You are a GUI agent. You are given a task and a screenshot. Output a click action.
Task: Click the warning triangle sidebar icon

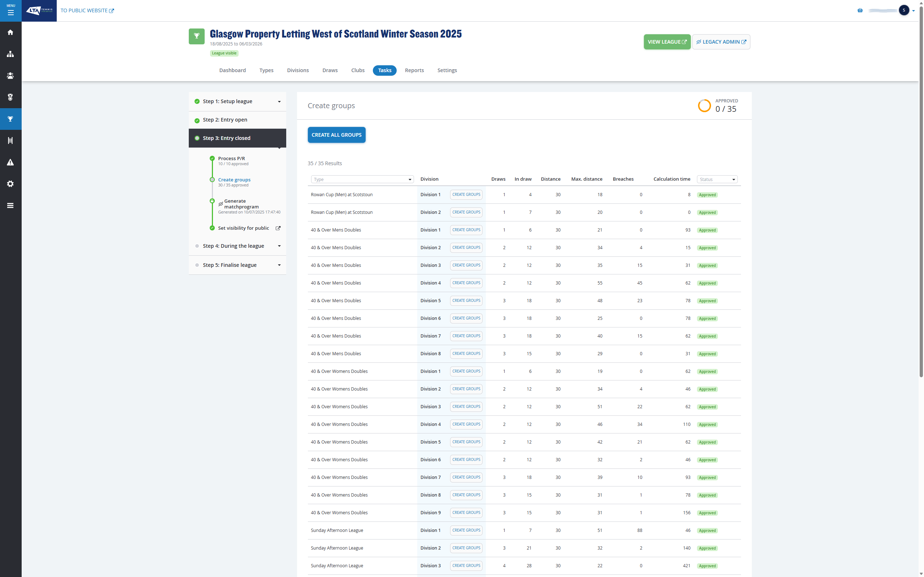tap(10, 162)
